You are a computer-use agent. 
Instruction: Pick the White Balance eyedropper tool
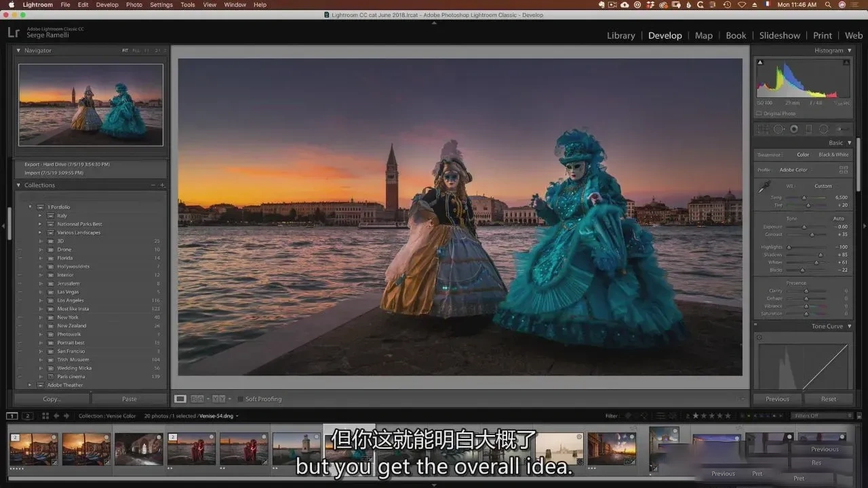[764, 188]
